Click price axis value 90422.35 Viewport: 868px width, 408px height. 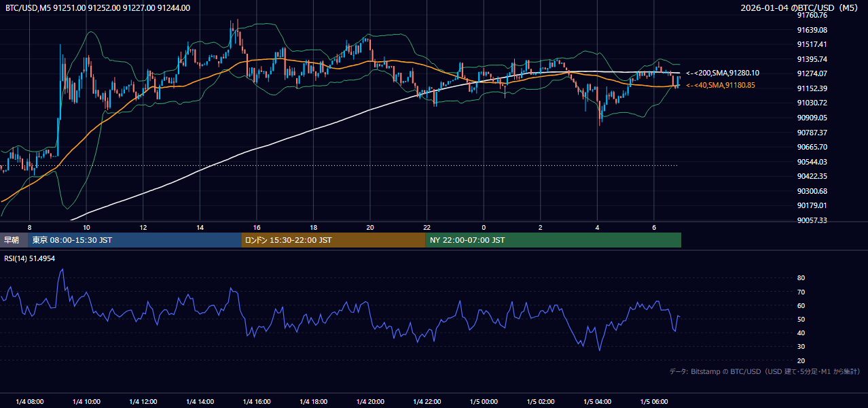pyautogui.click(x=812, y=176)
